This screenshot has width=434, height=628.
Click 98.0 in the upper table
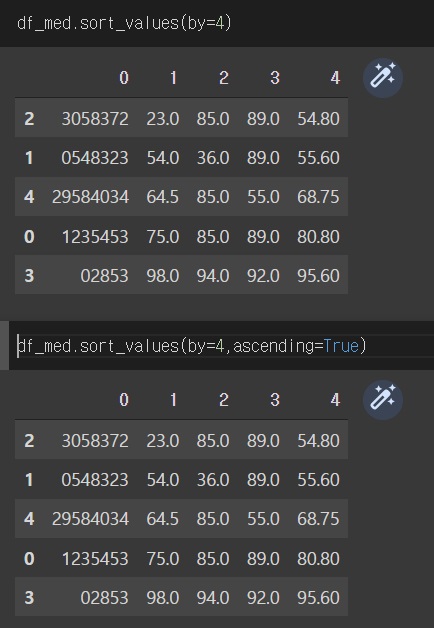(x=163, y=276)
